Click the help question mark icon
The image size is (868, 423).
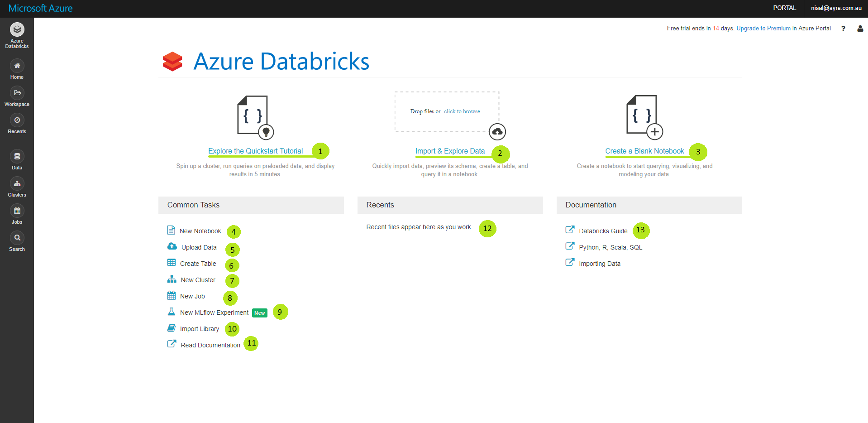[x=843, y=29]
